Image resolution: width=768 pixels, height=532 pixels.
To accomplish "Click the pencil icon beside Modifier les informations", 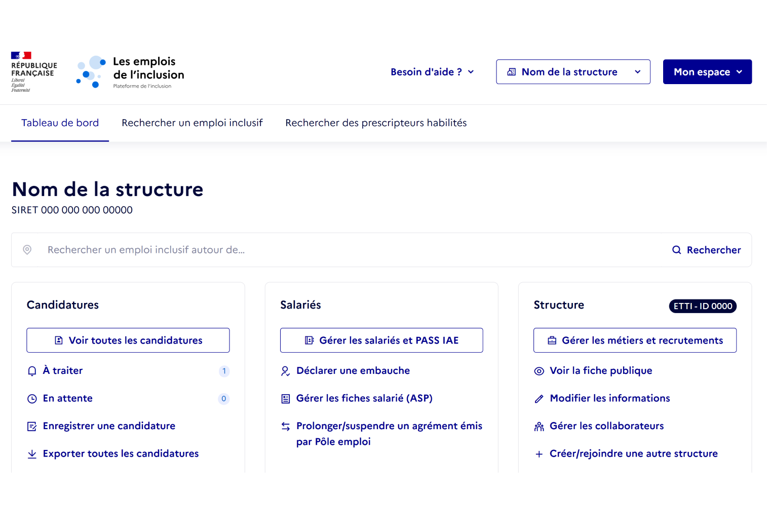I will coord(539,399).
